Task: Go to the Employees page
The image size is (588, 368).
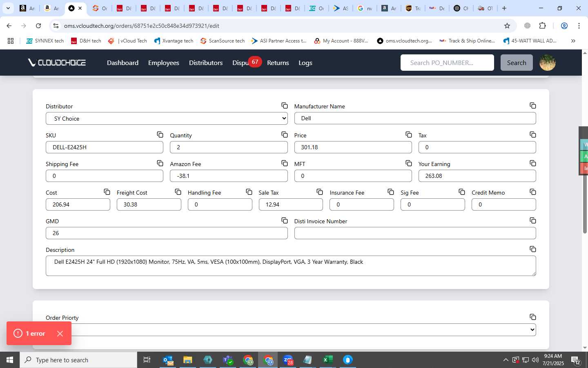Action: (164, 63)
